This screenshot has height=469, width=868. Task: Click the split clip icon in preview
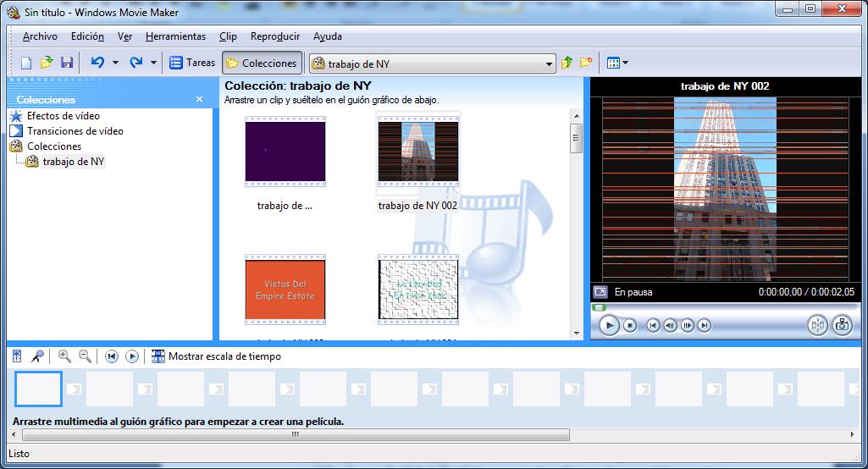[817, 325]
